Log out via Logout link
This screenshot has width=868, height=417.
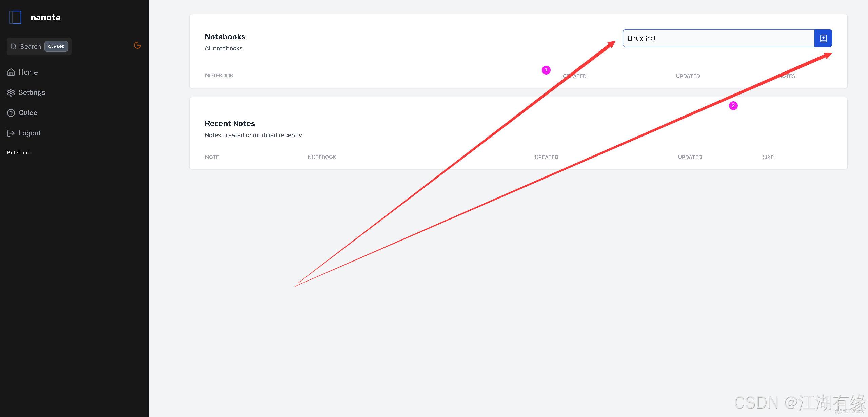30,133
